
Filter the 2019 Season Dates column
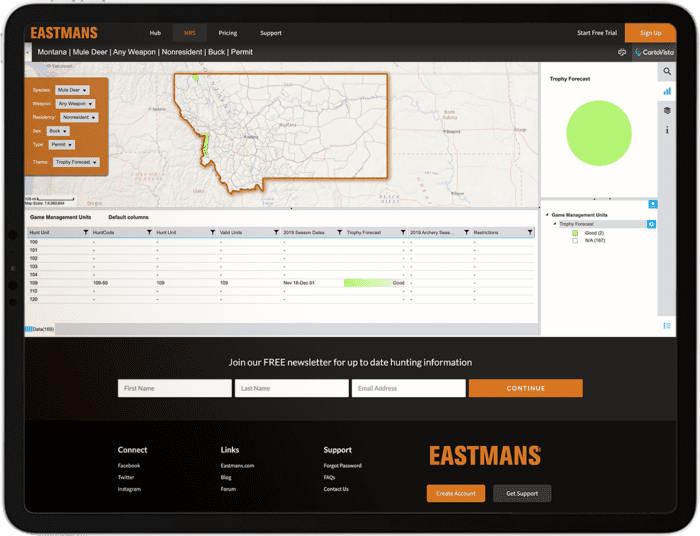(x=339, y=233)
